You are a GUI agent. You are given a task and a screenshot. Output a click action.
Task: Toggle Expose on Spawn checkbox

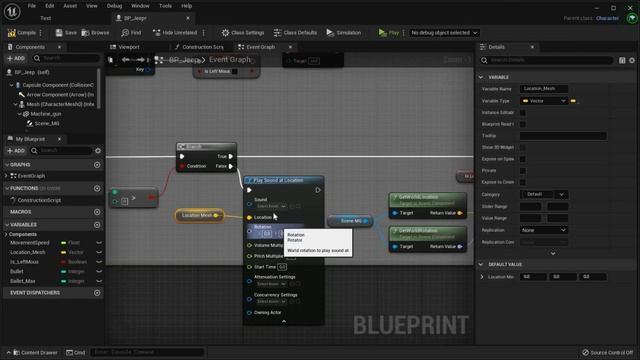pyautogui.click(x=522, y=159)
